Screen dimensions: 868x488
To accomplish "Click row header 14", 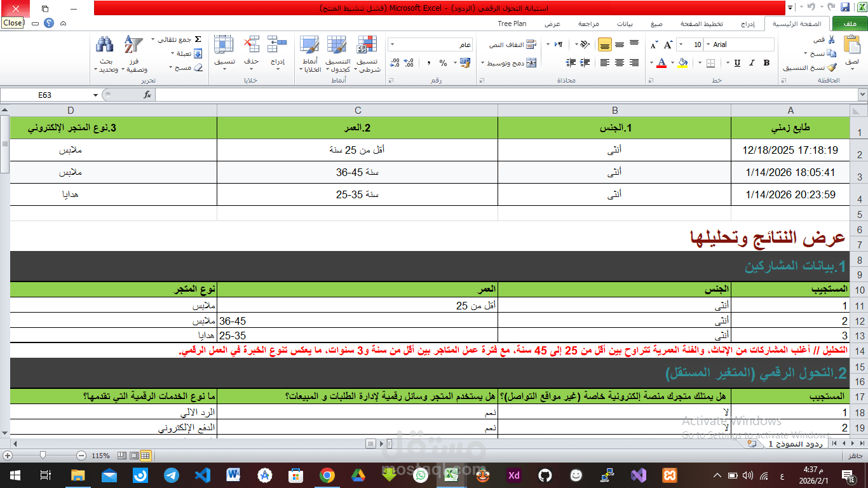I will 859,351.
